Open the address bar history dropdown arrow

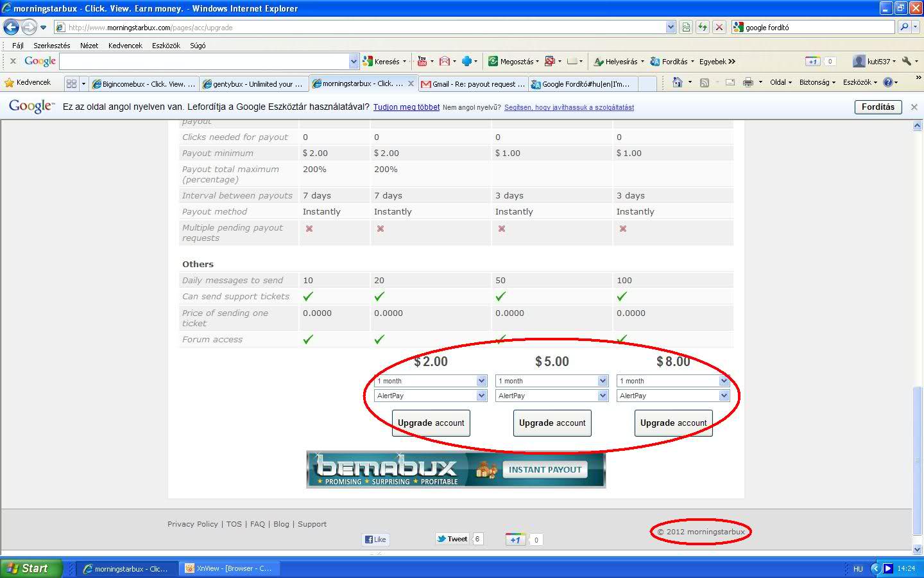pyautogui.click(x=671, y=27)
